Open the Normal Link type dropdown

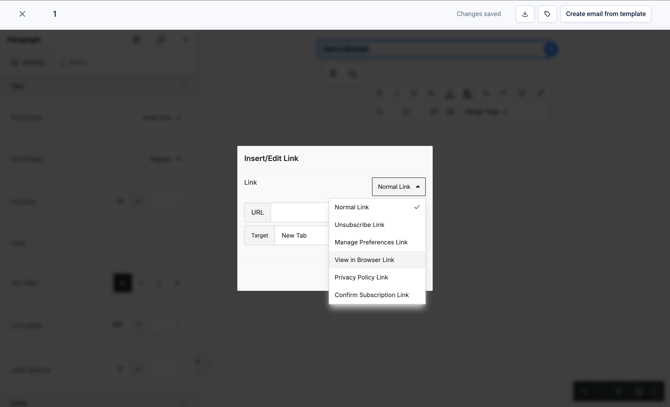(399, 187)
